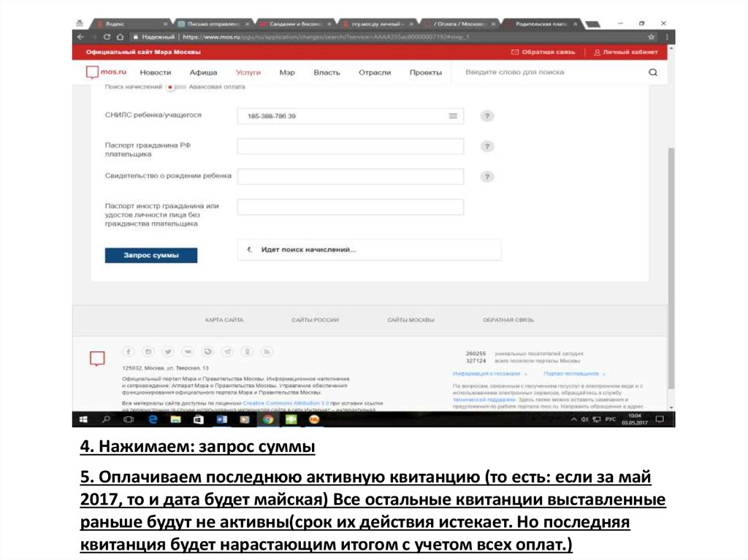Open the Twitter social icon in footer
748x560 pixels.
click(167, 351)
